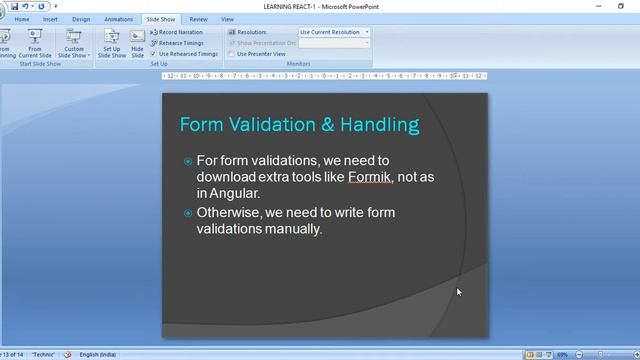Switch to the Insert tab
The height and width of the screenshot is (360, 640).
(x=50, y=19)
